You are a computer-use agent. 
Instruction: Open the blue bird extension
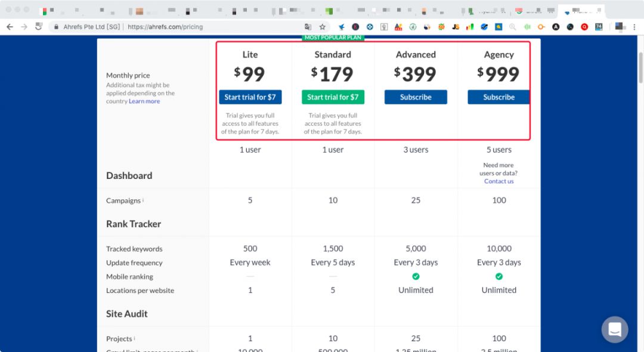341,27
